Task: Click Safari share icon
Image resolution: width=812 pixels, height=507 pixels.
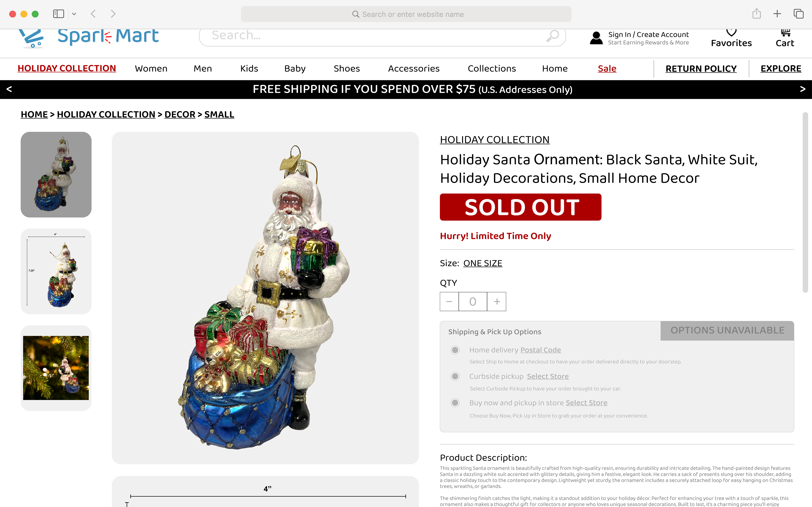Action: coord(756,14)
